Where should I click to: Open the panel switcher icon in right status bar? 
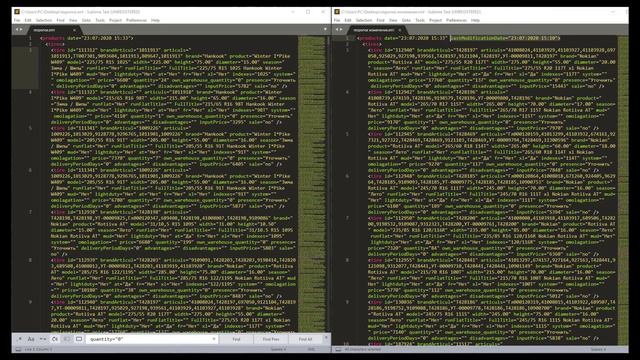pyautogui.click(x=338, y=349)
